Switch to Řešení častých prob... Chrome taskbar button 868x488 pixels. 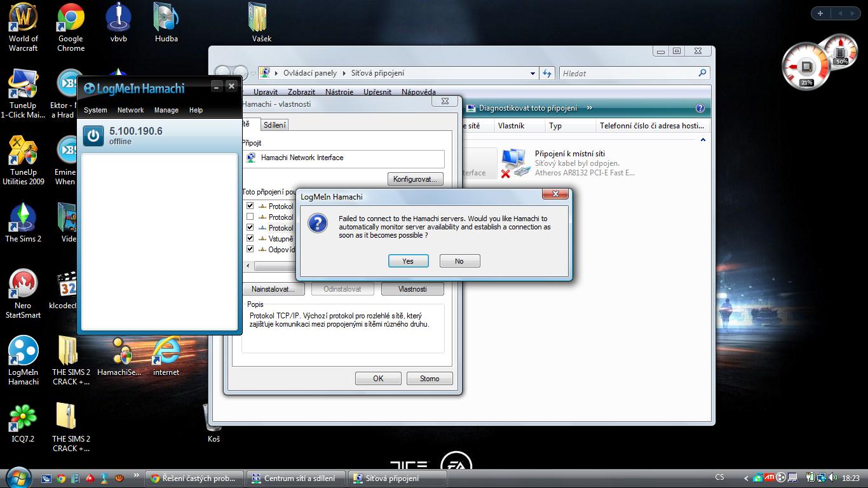(x=194, y=478)
